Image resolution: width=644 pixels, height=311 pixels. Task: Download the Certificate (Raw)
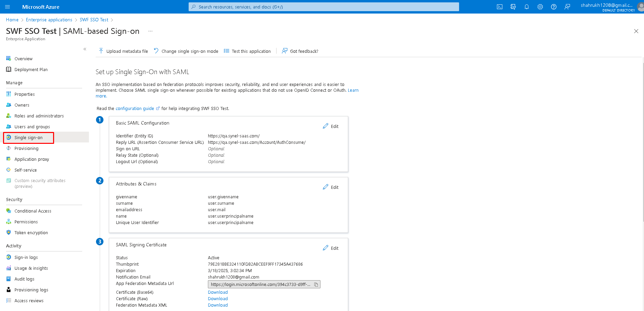[x=218, y=298]
